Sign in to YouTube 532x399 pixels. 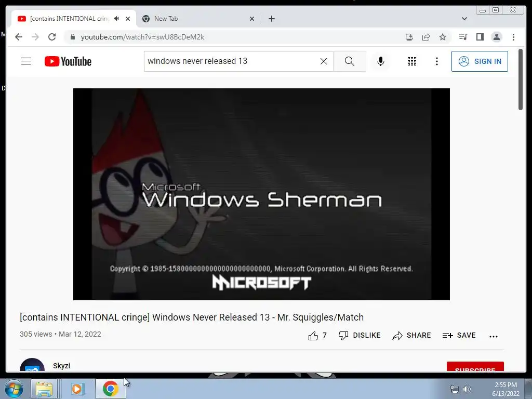[x=480, y=61]
